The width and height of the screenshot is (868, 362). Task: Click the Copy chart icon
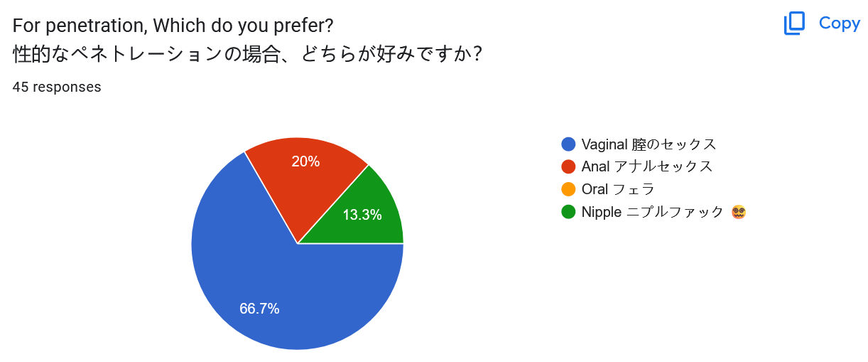pyautogui.click(x=794, y=23)
